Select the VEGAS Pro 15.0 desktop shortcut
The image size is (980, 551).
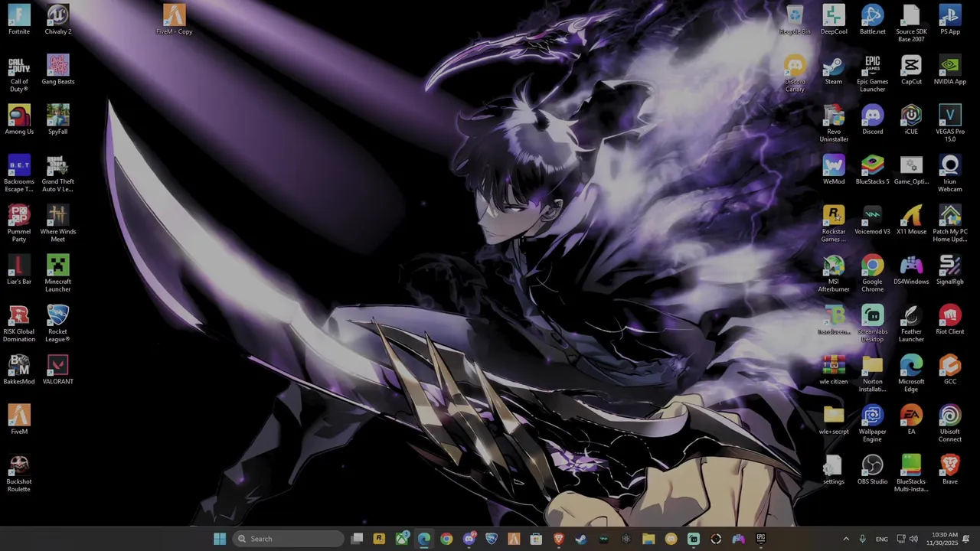point(950,123)
